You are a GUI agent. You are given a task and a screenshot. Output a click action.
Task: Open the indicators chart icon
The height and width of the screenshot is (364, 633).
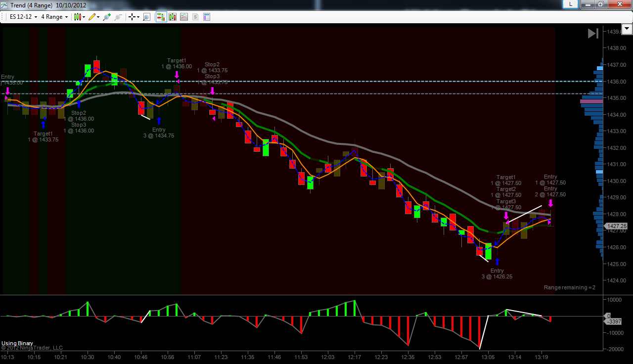coord(184,17)
